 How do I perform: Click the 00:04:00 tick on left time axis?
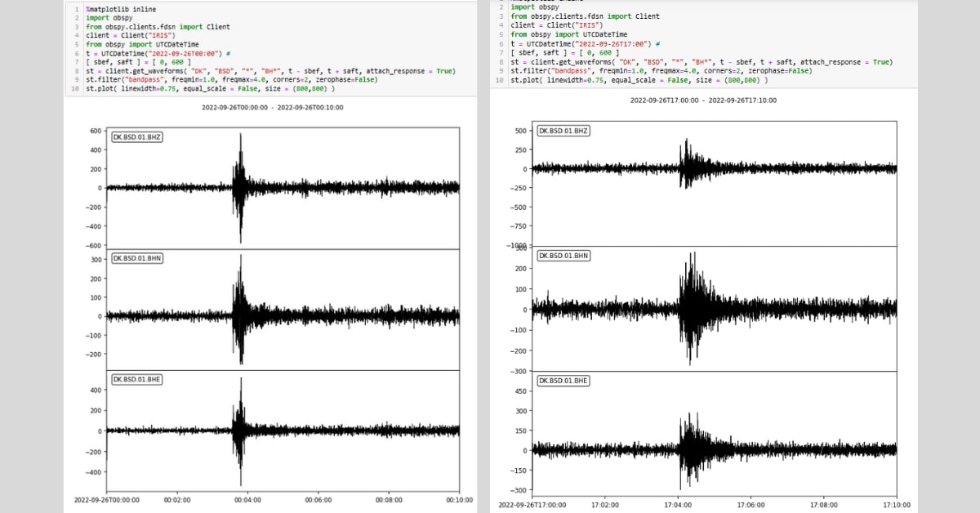tap(247, 500)
